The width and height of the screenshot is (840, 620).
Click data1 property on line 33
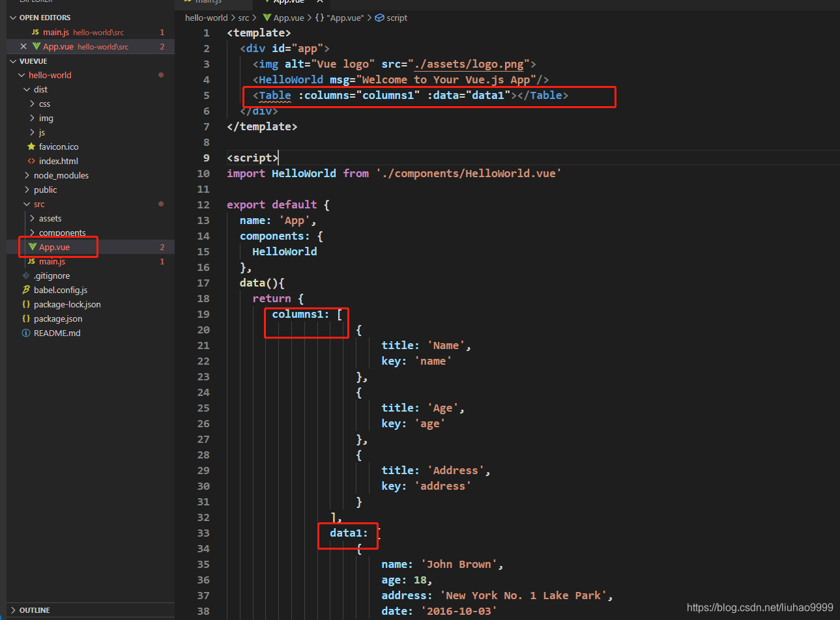[x=346, y=533]
